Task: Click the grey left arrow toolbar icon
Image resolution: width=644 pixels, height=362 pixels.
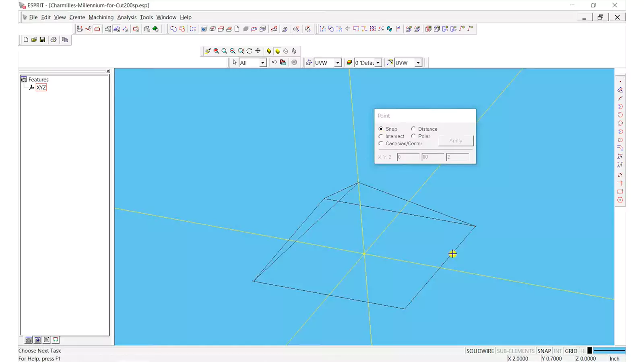Action: point(348,29)
